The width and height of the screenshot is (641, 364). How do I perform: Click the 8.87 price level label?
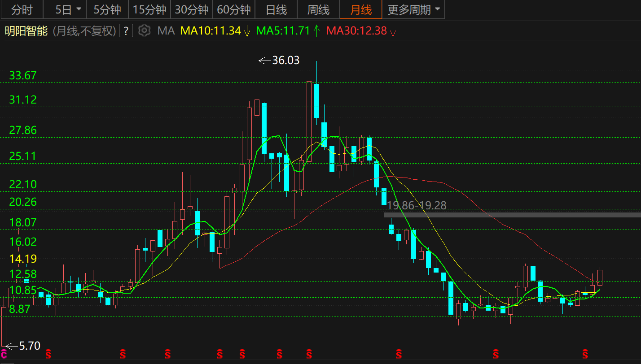click(20, 309)
